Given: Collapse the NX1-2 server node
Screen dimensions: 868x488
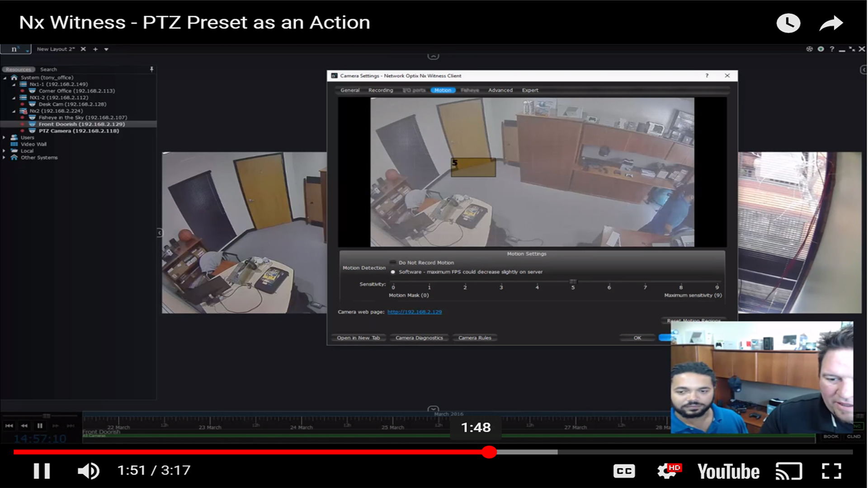Looking at the screenshot, I should click(14, 98).
